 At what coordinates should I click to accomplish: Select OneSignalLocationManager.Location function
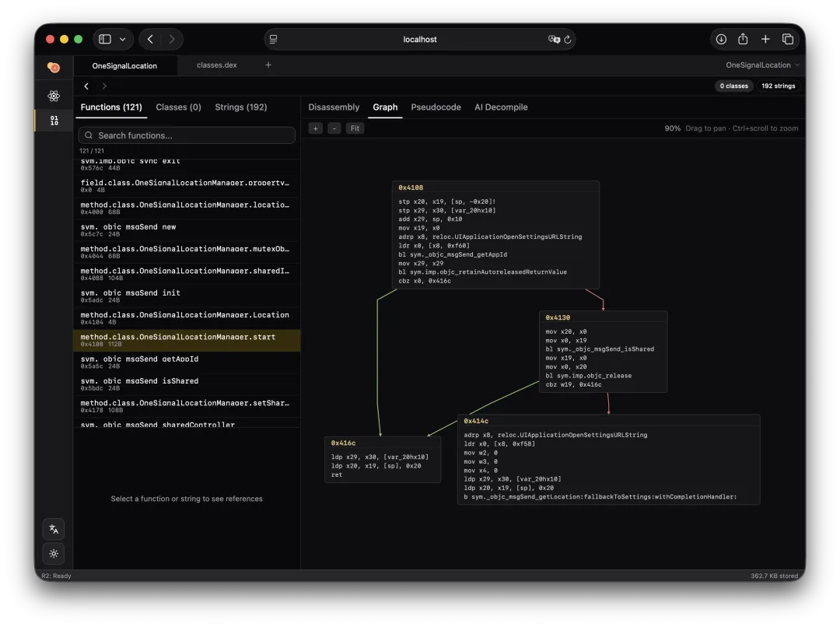[x=187, y=318]
